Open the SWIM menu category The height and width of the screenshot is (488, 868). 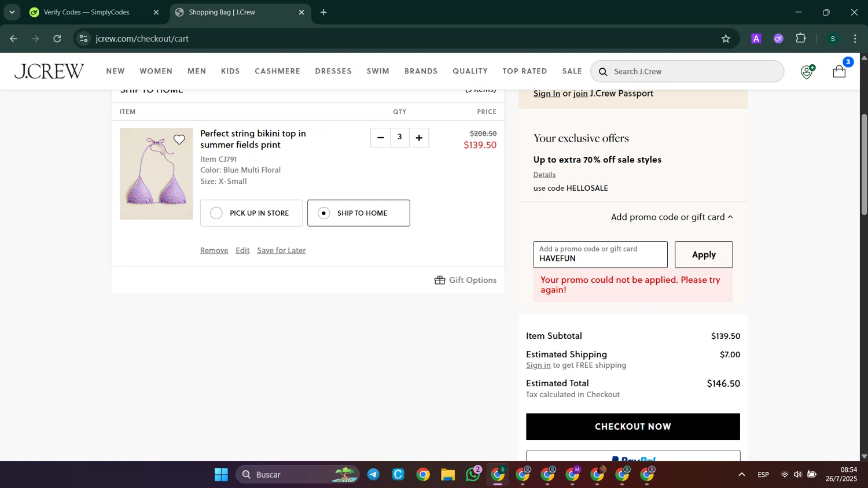(378, 71)
